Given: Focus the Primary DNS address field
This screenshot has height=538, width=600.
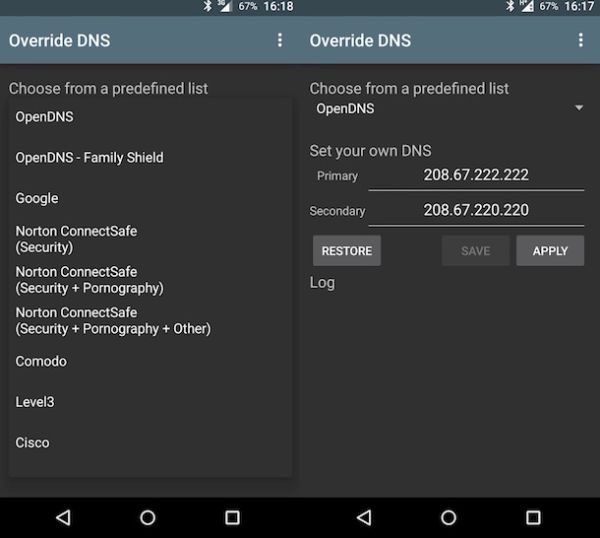Looking at the screenshot, I should [476, 175].
